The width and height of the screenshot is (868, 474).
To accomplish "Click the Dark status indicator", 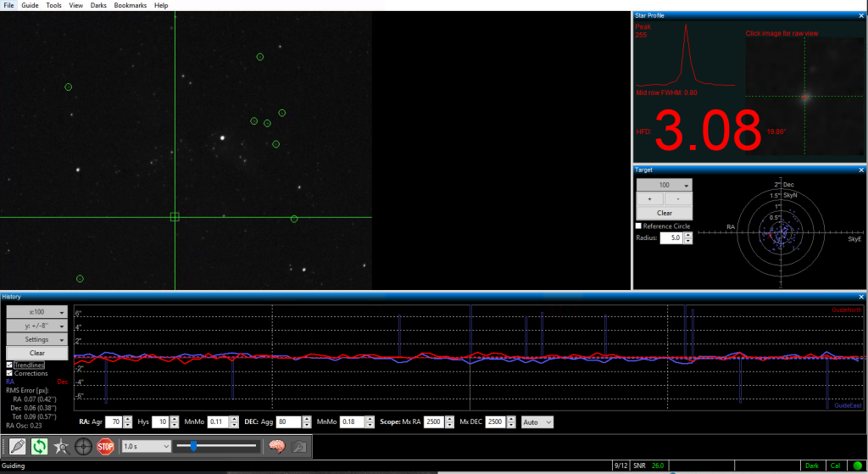I will (812, 466).
